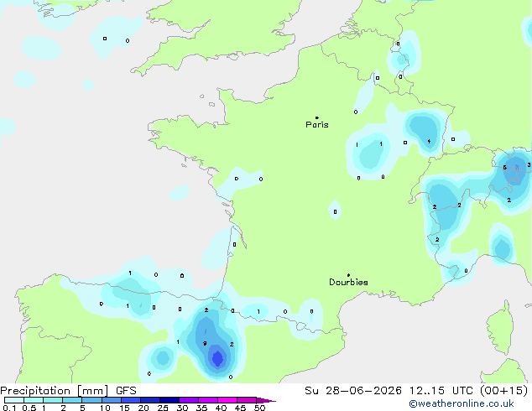Pick the legend swatch between 2 and 5
The height and width of the screenshot is (411, 532).
click(x=72, y=400)
